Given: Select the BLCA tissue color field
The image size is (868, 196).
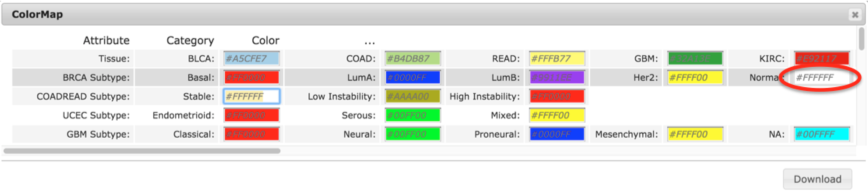Looking at the screenshot, I should (251, 59).
